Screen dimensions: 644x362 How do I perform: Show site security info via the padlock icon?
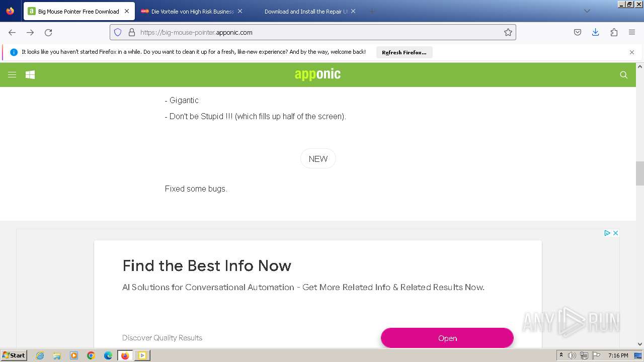click(x=132, y=32)
